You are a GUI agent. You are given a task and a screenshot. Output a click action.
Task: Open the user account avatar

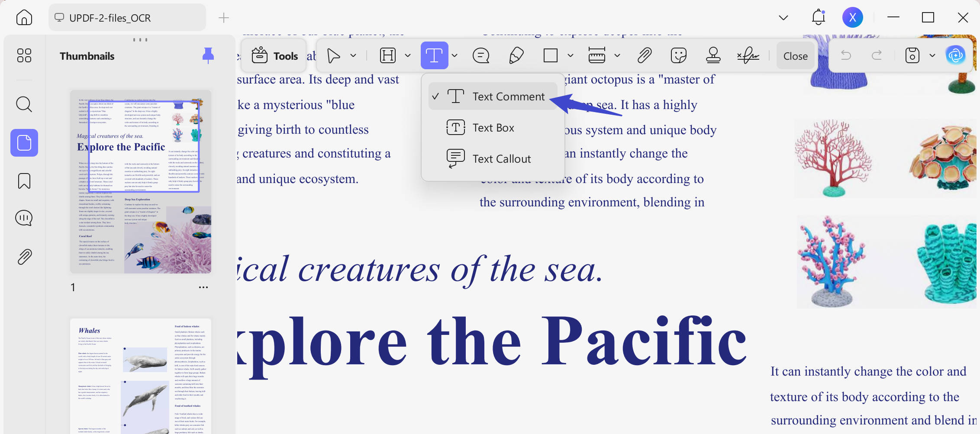tap(852, 17)
